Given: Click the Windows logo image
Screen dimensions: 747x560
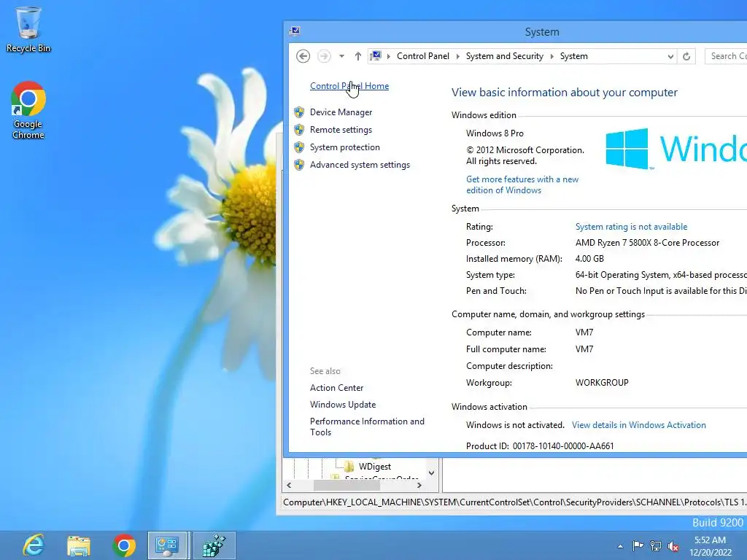Looking at the screenshot, I should pos(676,149).
